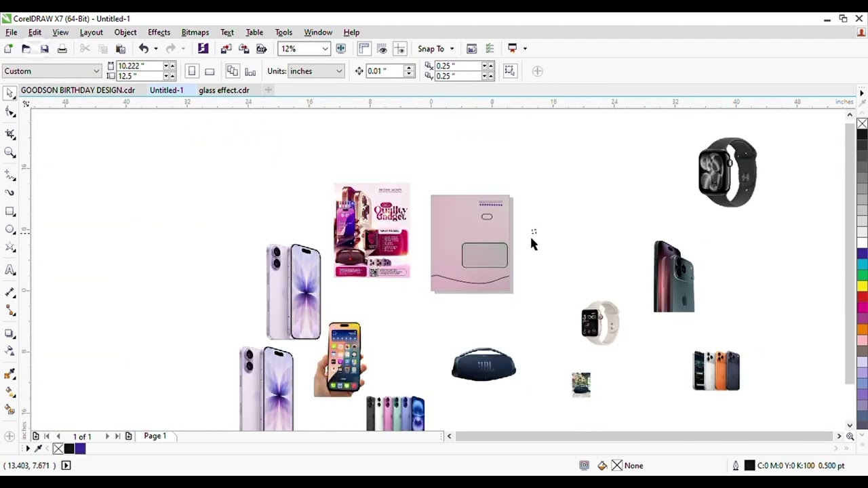Image resolution: width=868 pixels, height=488 pixels.
Task: Click the page width 10.222 field
Action: 138,66
